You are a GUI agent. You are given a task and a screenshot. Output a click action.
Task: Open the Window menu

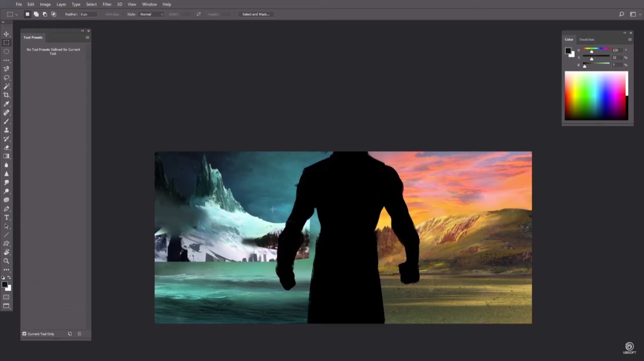tap(149, 4)
